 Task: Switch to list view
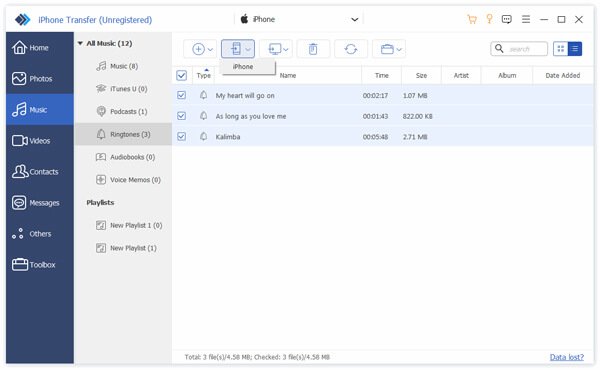(575, 49)
